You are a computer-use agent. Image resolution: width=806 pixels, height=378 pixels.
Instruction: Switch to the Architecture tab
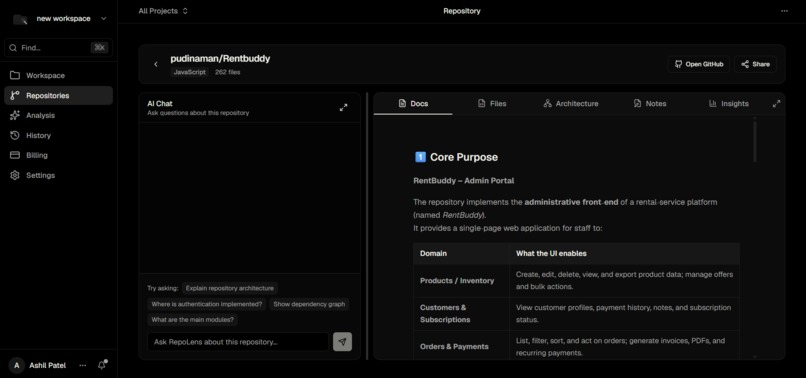point(571,104)
